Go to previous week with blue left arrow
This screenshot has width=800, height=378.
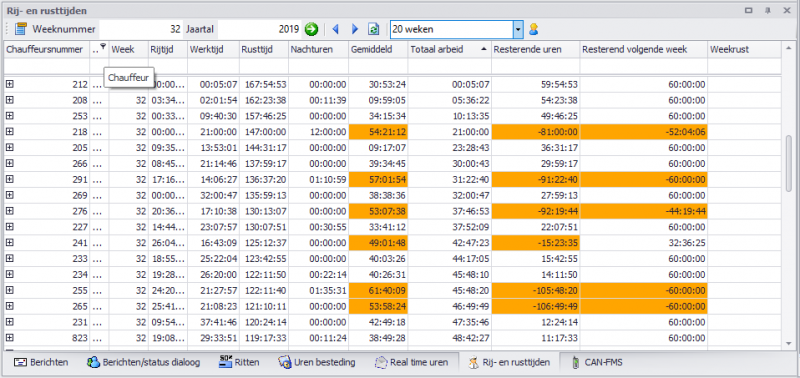tap(335, 30)
